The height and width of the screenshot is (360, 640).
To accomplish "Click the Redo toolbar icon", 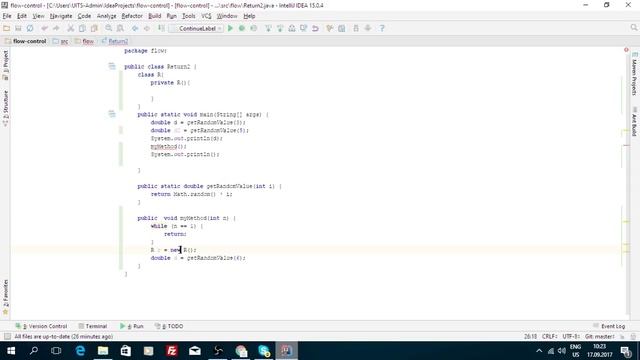I will pyautogui.click(x=56, y=28).
